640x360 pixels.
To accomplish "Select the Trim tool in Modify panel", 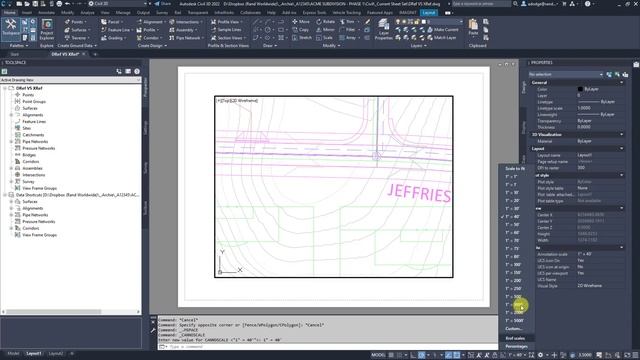I will 347,22.
